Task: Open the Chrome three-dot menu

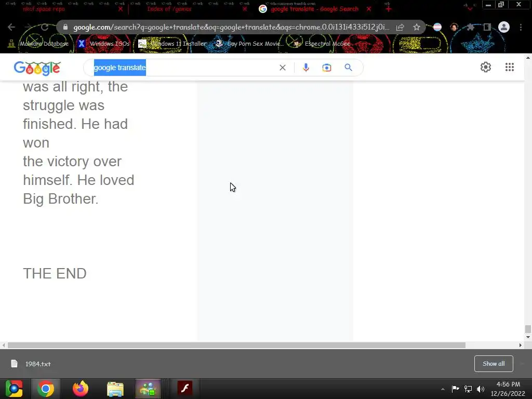Action: [521, 27]
